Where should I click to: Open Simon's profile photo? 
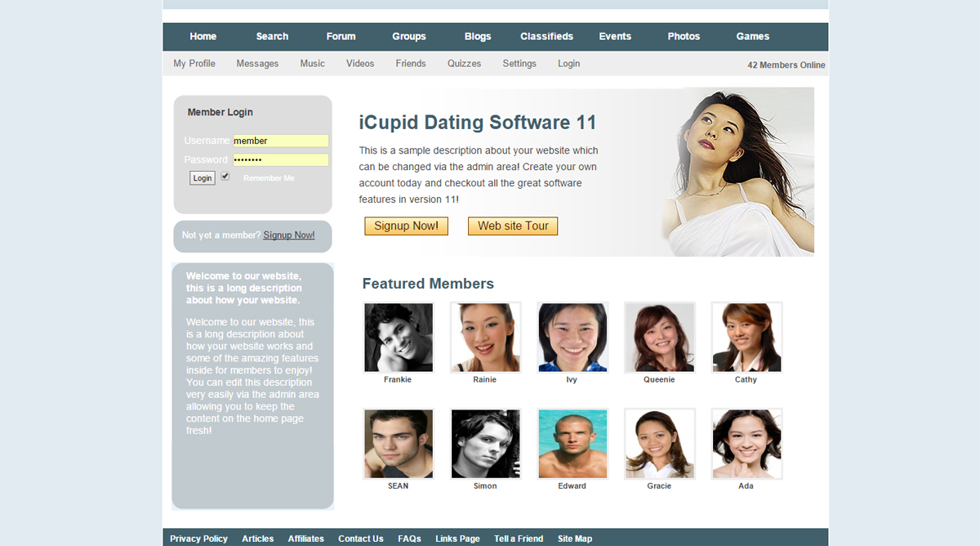pyautogui.click(x=485, y=444)
